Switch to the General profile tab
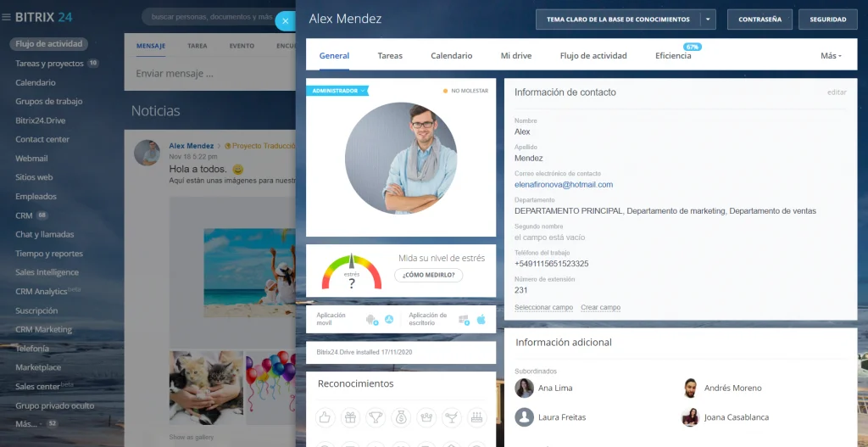Screen dimensions: 868x447 pos(334,55)
